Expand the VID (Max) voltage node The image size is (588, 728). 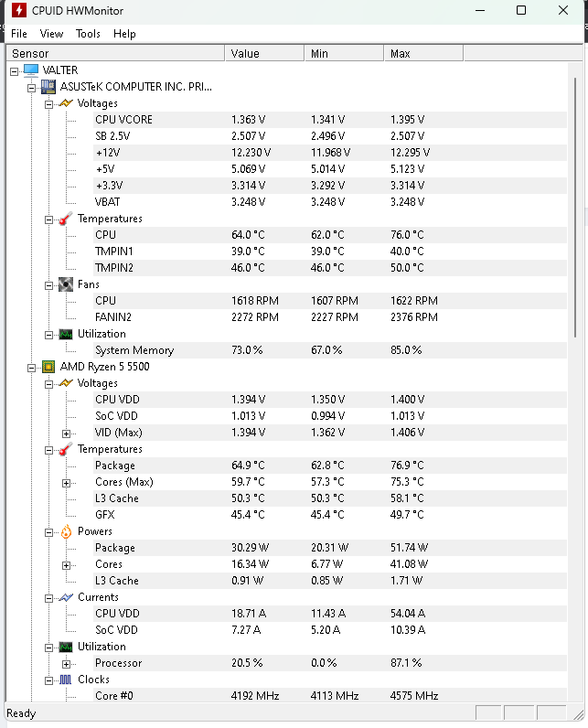[x=67, y=434]
